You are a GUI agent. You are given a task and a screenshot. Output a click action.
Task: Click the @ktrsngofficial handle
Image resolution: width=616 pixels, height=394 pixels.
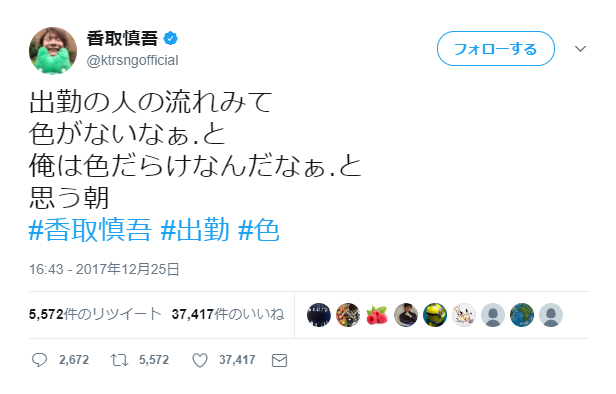click(x=132, y=60)
